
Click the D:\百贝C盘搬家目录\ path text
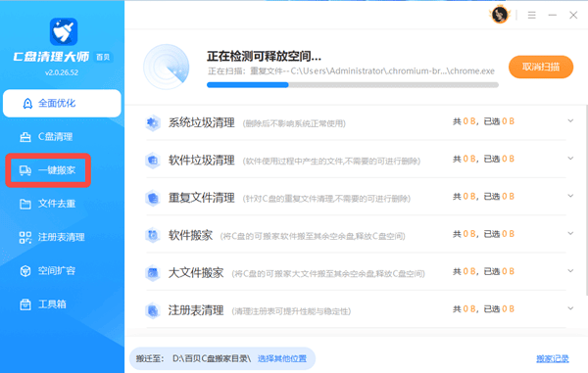coord(212,358)
